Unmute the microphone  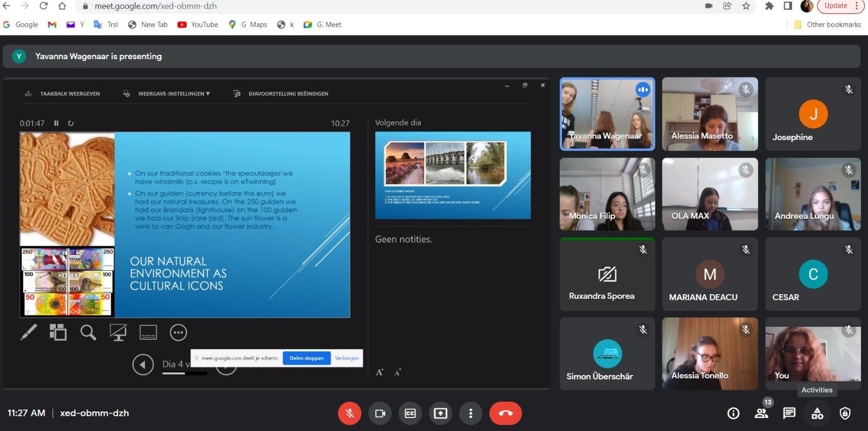point(349,414)
